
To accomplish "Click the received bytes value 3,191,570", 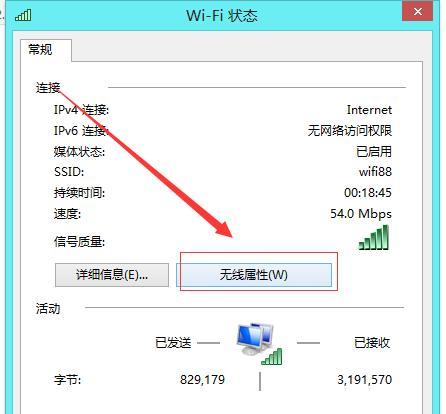I will click(365, 380).
